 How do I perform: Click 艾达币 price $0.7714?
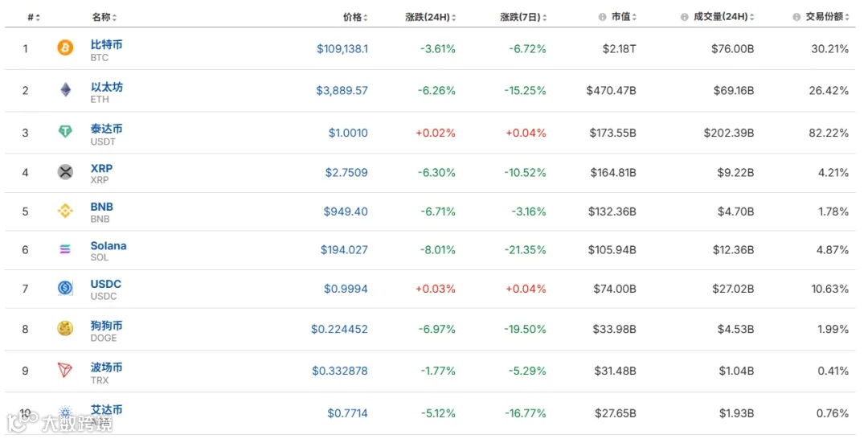coord(348,413)
